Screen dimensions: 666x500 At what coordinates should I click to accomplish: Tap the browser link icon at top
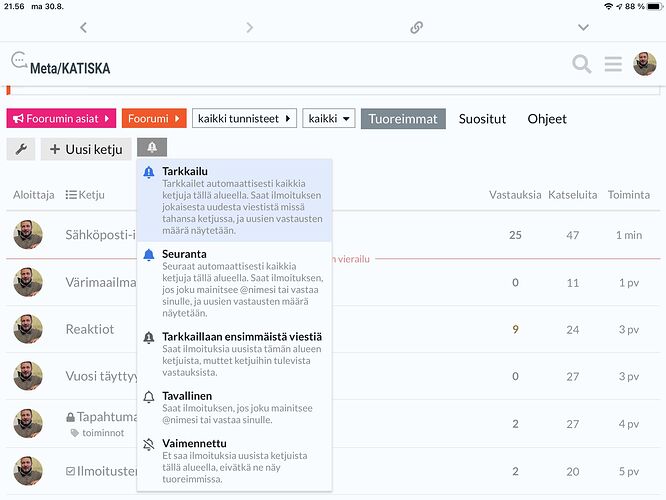417,27
